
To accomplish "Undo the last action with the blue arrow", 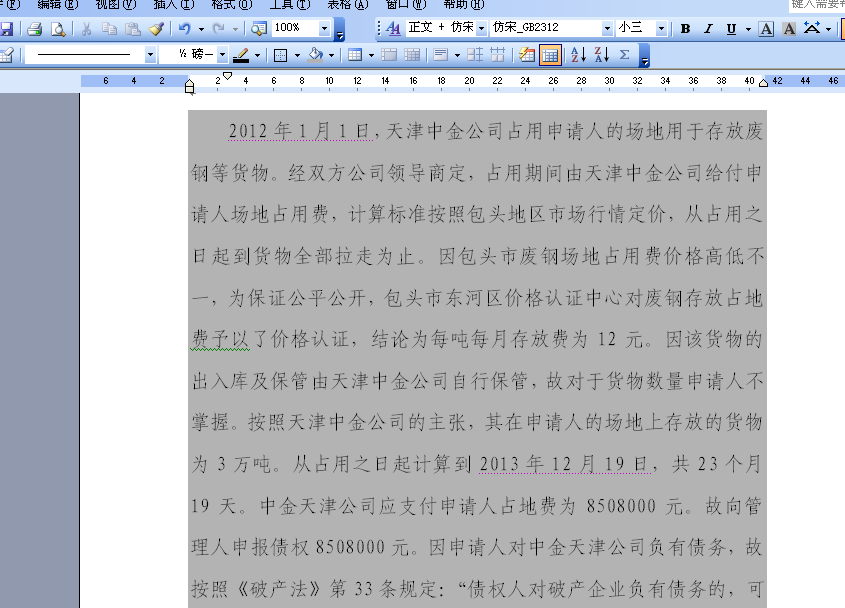I will click(185, 29).
